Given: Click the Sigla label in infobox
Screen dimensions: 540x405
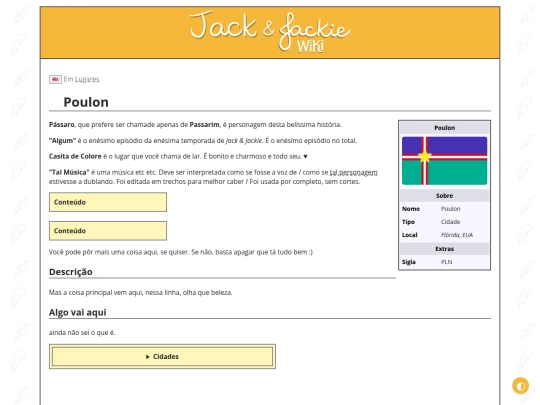Looking at the screenshot, I should point(409,262).
